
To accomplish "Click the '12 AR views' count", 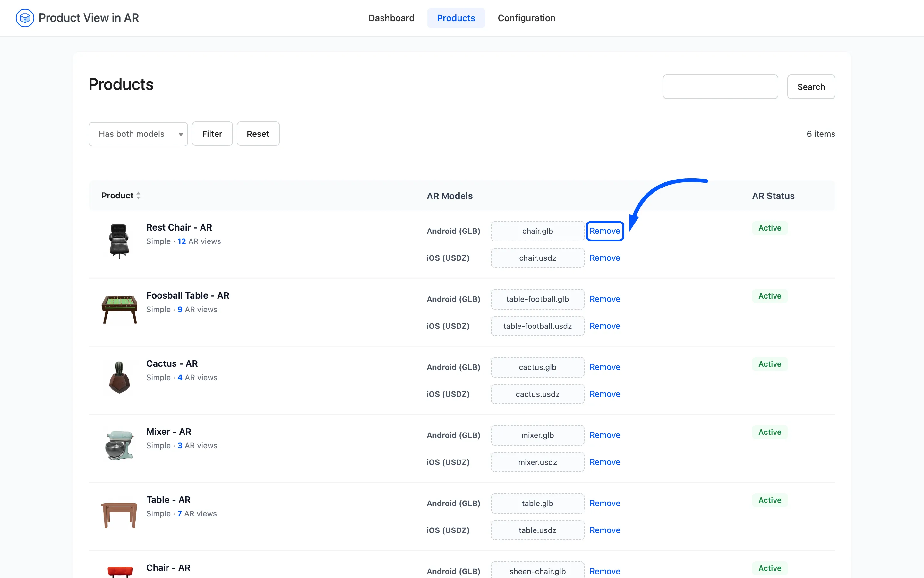I will [x=199, y=241].
